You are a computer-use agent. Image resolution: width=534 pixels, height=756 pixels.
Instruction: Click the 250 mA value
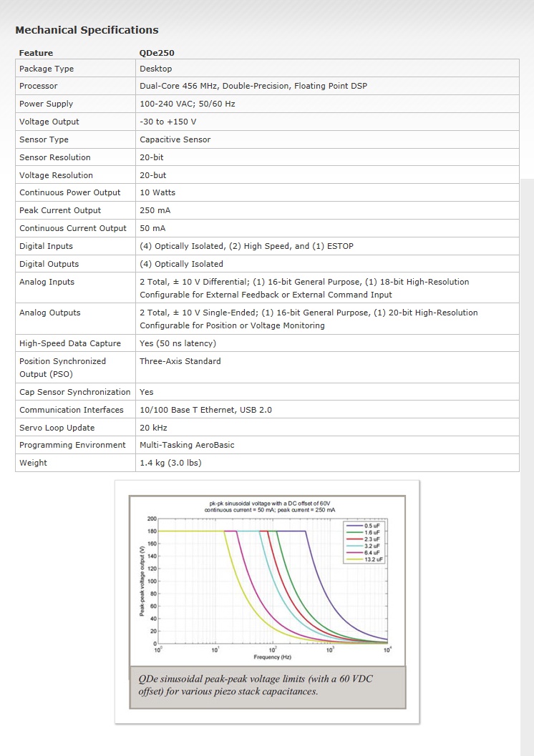(x=155, y=210)
